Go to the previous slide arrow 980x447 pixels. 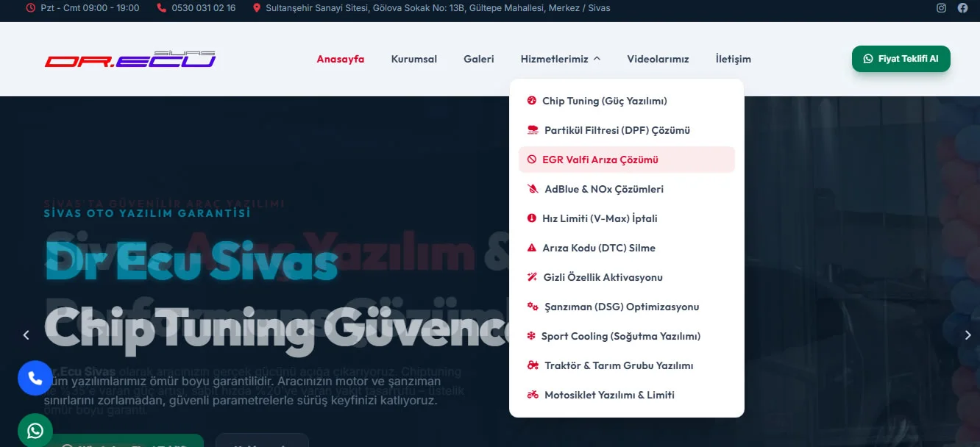pyautogui.click(x=26, y=335)
